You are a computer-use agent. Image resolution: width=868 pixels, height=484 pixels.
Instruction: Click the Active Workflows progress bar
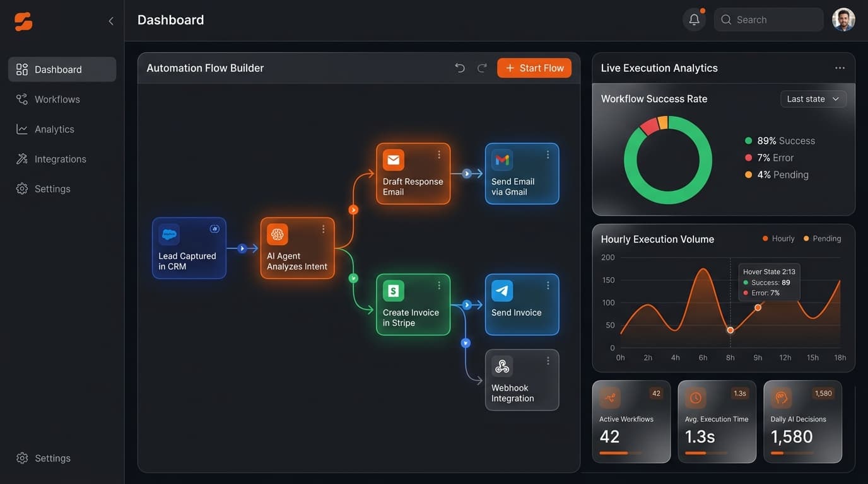pos(621,453)
